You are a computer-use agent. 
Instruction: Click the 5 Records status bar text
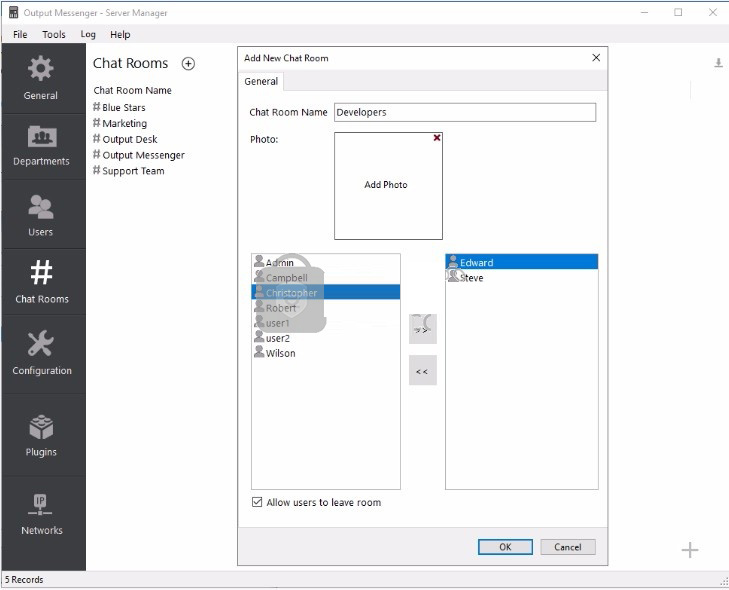(x=24, y=580)
